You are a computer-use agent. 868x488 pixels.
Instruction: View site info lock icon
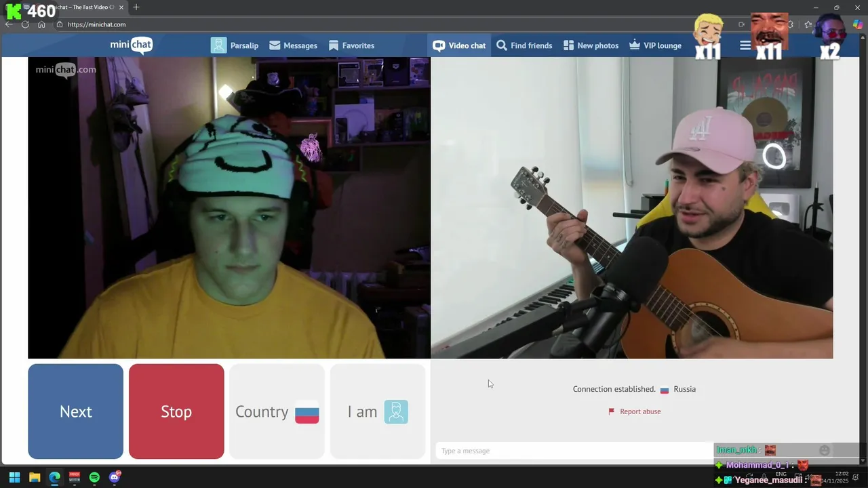(60, 24)
